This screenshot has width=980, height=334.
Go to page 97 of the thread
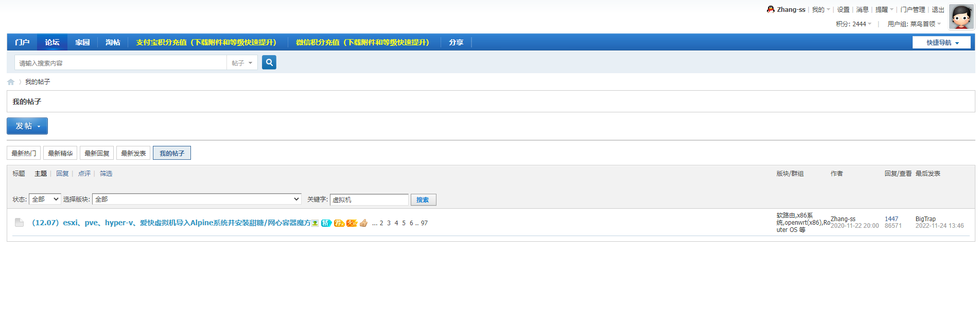coord(424,223)
